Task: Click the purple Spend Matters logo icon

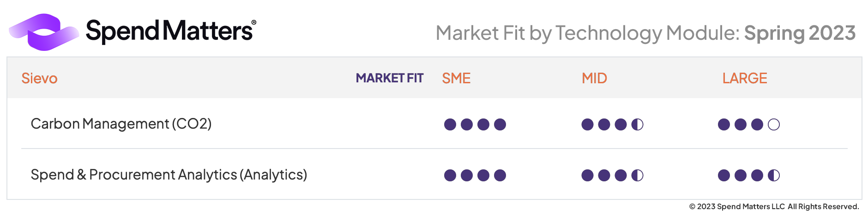Action: coord(43,32)
